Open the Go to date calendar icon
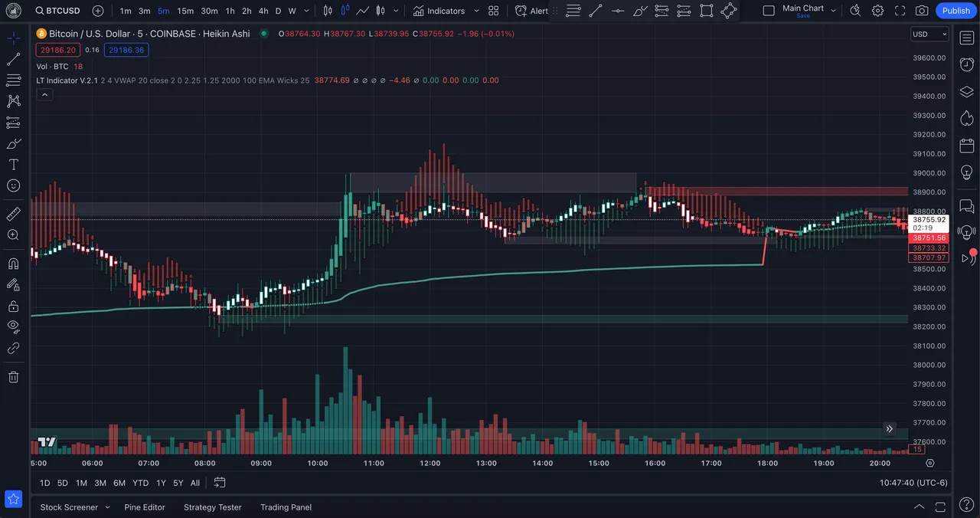The image size is (980, 518). pyautogui.click(x=220, y=482)
